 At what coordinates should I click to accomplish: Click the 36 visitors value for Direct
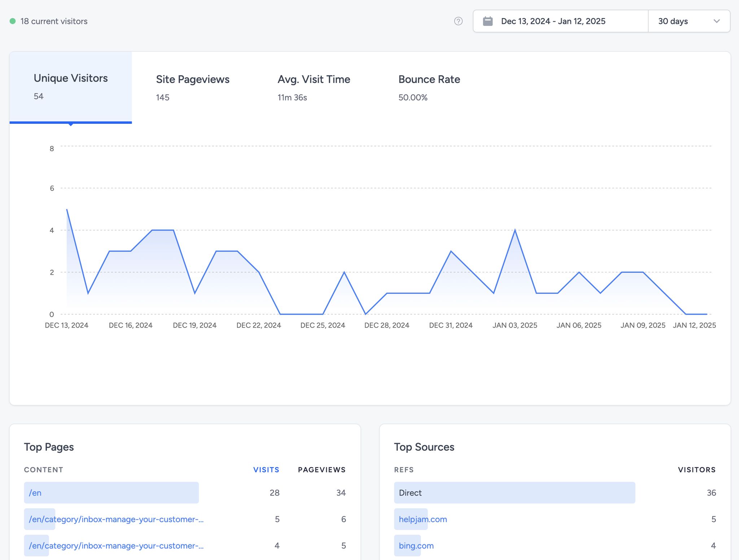pyautogui.click(x=711, y=493)
